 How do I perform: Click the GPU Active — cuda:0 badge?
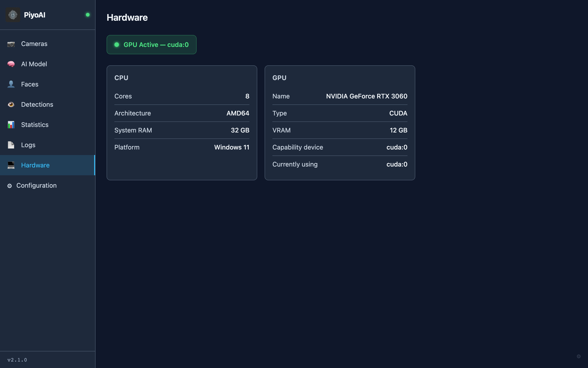[x=151, y=45]
